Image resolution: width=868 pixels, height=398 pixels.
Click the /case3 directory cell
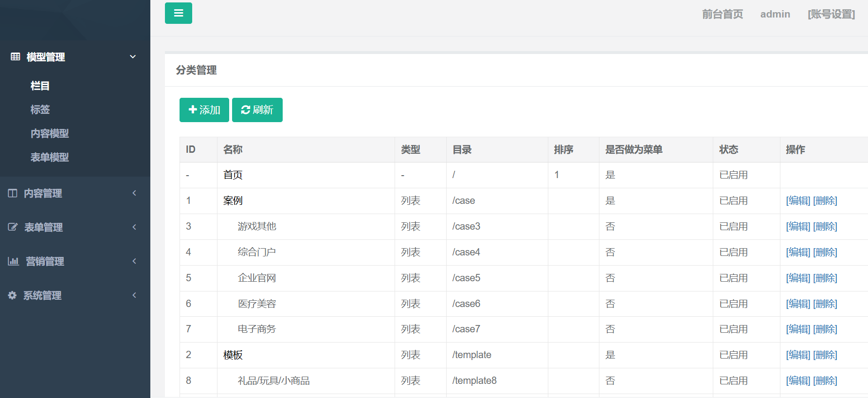click(x=497, y=227)
